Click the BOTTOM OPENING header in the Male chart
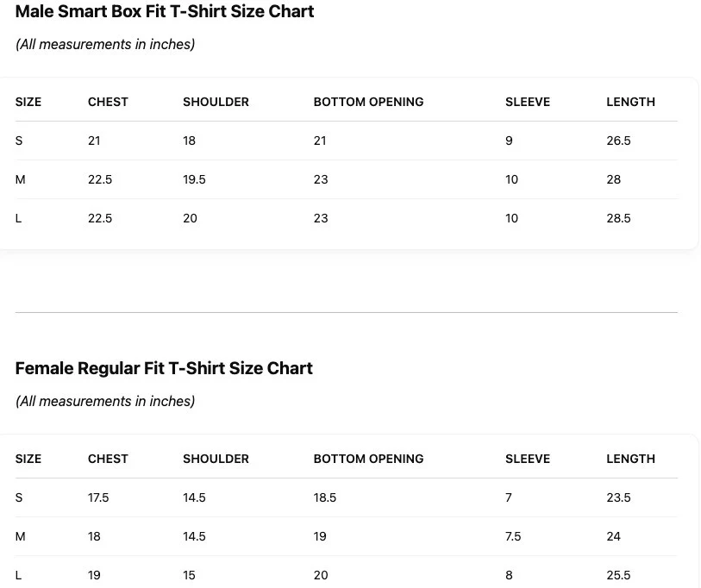This screenshot has width=701, height=588. (x=368, y=102)
